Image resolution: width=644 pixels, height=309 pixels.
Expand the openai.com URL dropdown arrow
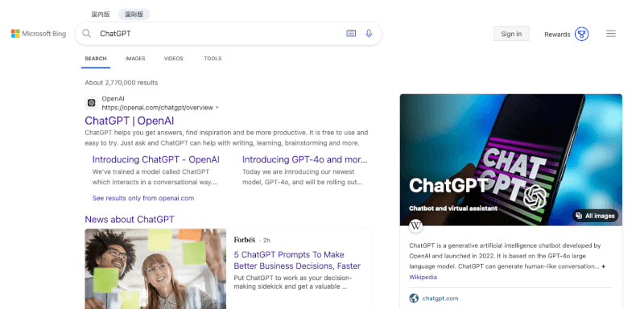coord(217,108)
